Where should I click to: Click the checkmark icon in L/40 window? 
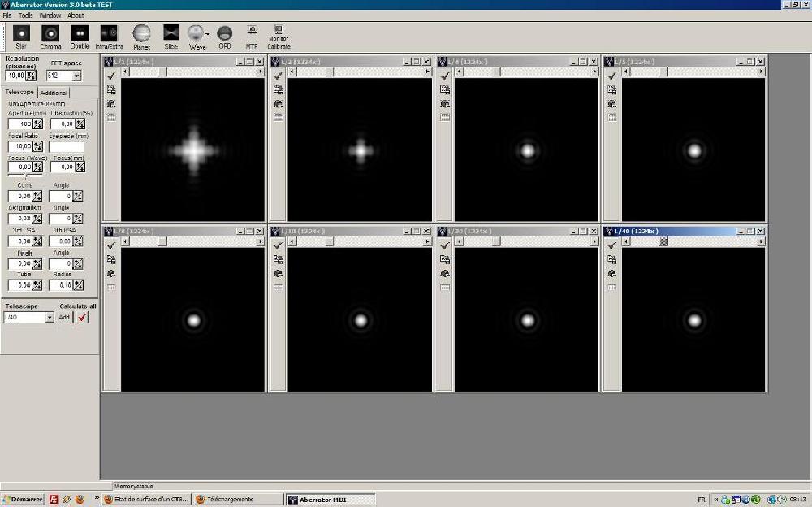tap(612, 245)
